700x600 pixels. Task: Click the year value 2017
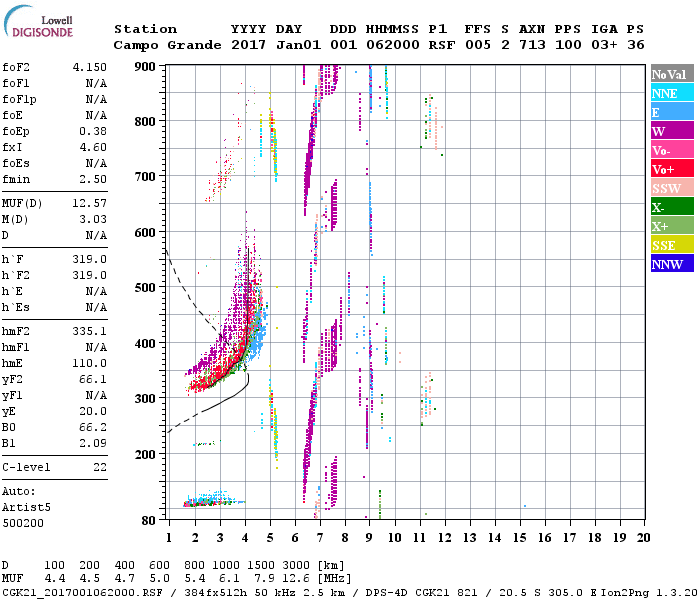pyautogui.click(x=249, y=45)
